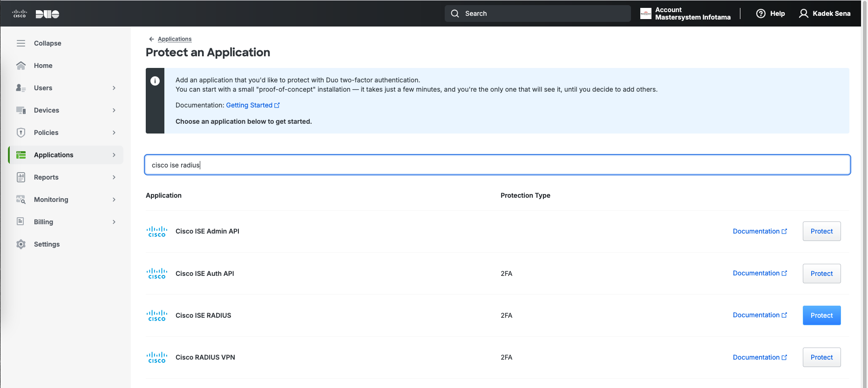Open the Kadek Sena user menu
This screenshot has height=388, width=868.
(825, 13)
